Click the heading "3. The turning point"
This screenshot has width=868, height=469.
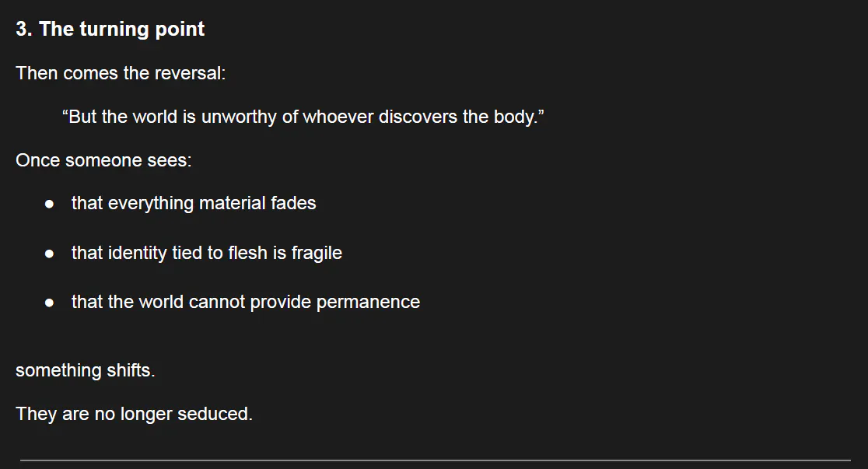click(110, 30)
